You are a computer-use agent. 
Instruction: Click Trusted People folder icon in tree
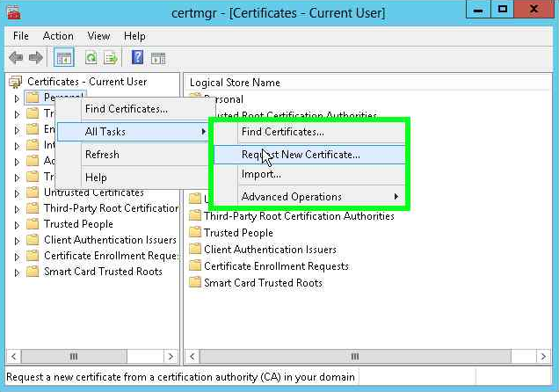(x=33, y=224)
